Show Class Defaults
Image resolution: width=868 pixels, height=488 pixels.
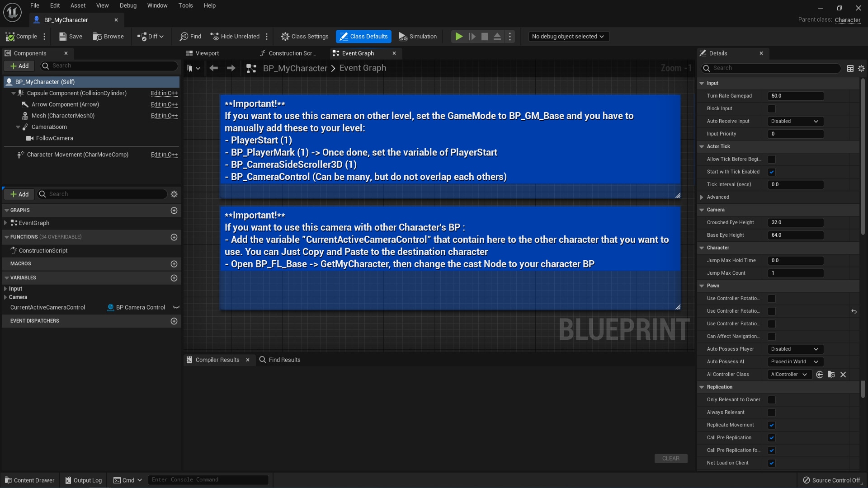point(364,37)
